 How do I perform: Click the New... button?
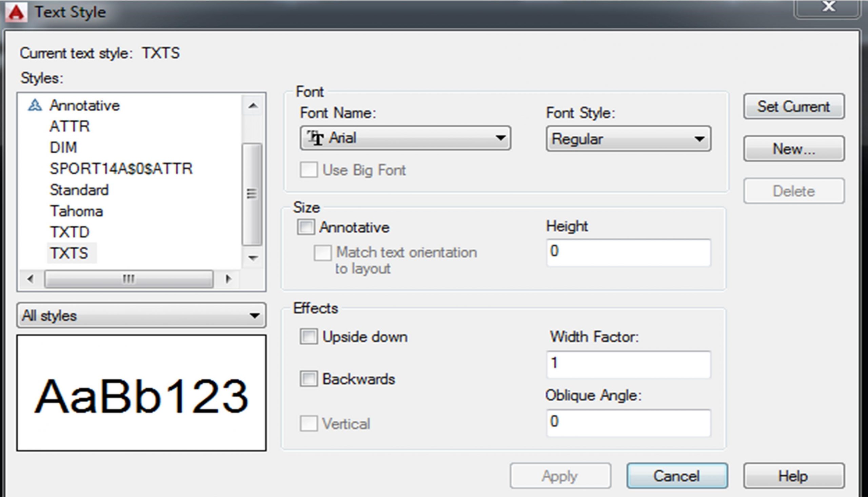tap(794, 149)
